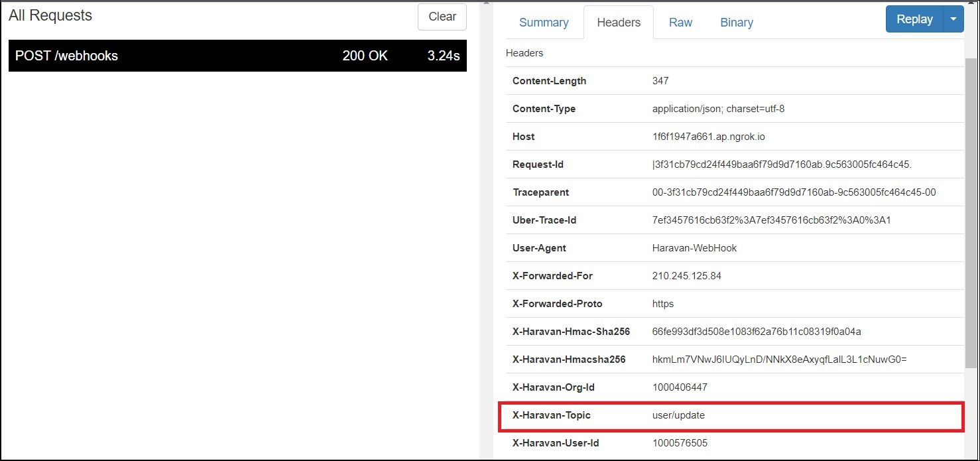Click the 3.24s duration value
This screenshot has height=461, width=980.
coord(444,56)
